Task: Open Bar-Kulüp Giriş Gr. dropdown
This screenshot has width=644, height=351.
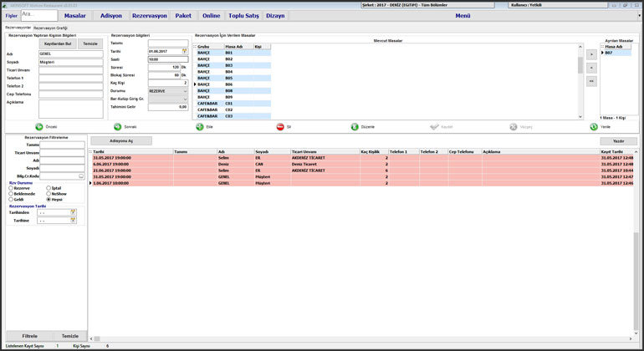Action: point(168,99)
